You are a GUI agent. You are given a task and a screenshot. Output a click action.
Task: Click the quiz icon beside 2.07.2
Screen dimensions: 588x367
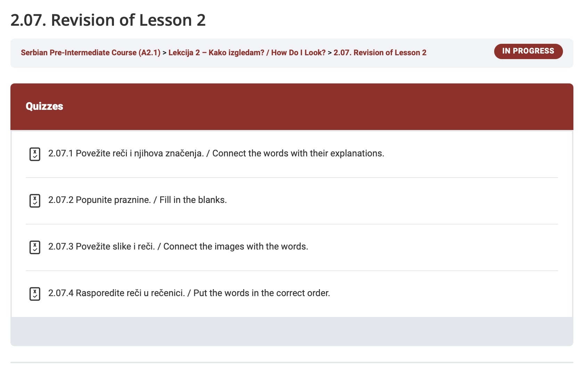[x=35, y=201]
